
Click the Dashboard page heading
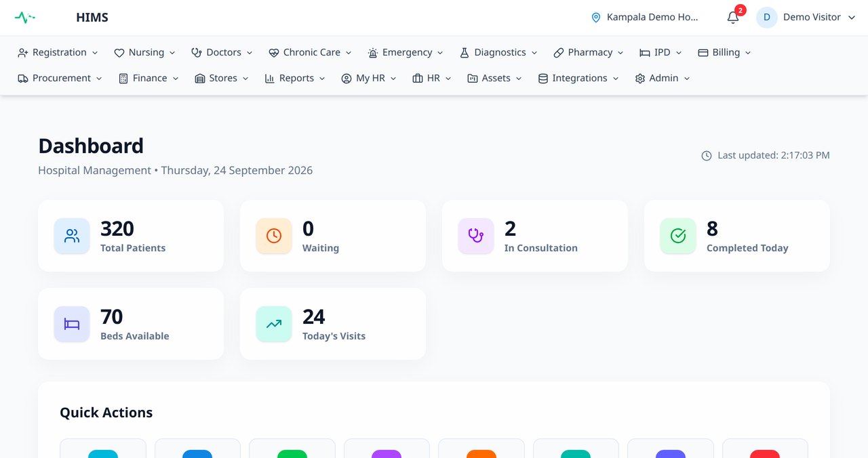click(x=91, y=146)
